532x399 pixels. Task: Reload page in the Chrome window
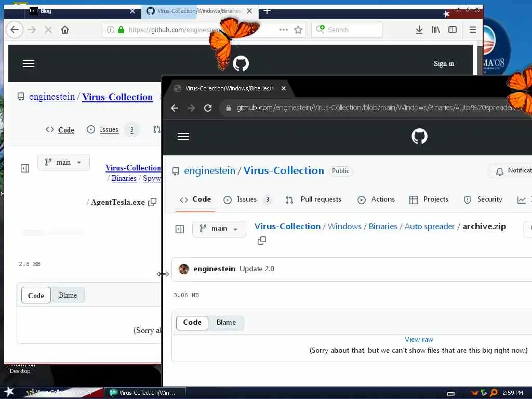(x=208, y=108)
